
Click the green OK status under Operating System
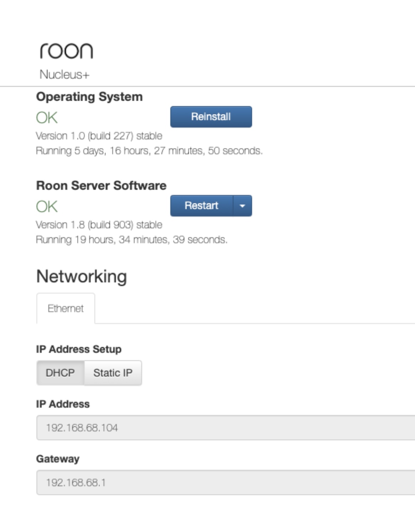point(47,117)
